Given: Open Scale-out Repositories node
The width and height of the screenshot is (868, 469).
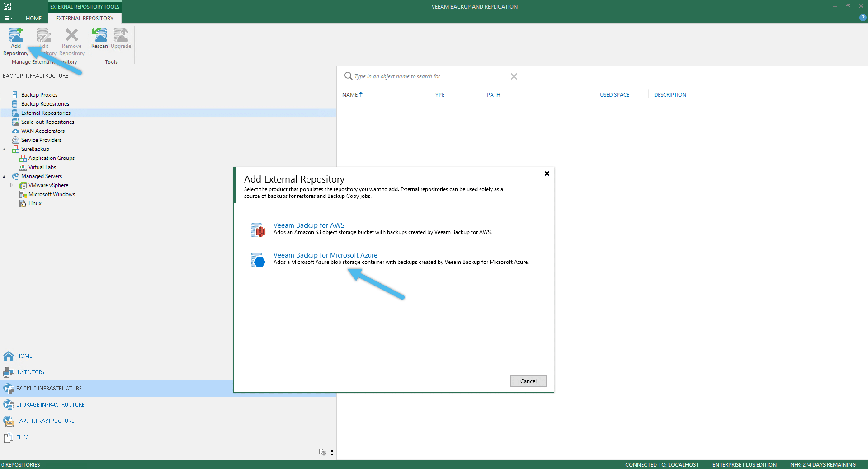Looking at the screenshot, I should 47,122.
